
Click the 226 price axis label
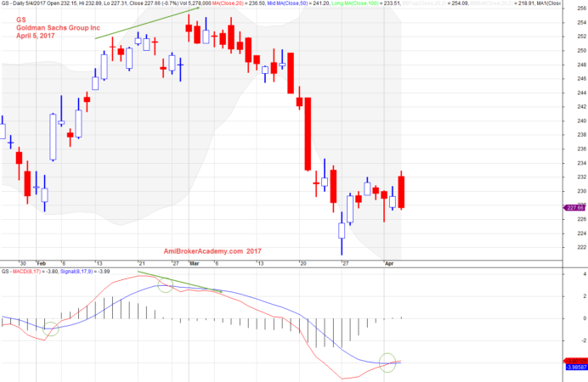click(581, 219)
